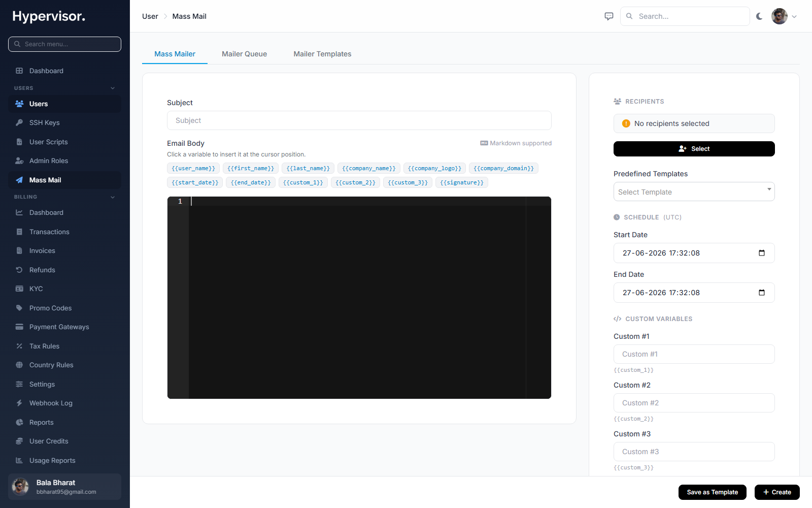Insert the {{start_date}} variable
The height and width of the screenshot is (508, 812).
pos(195,182)
